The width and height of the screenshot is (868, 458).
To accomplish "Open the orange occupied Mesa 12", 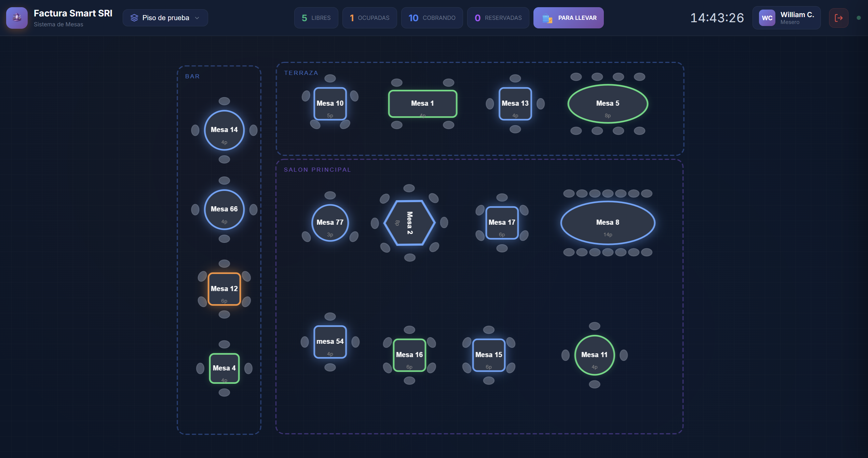I will pos(224,289).
